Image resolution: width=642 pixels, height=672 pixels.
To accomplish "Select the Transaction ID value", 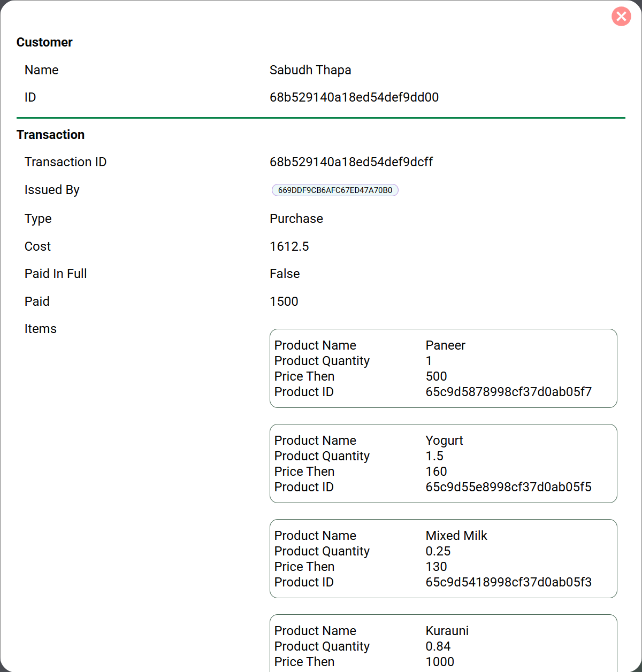I will (351, 162).
